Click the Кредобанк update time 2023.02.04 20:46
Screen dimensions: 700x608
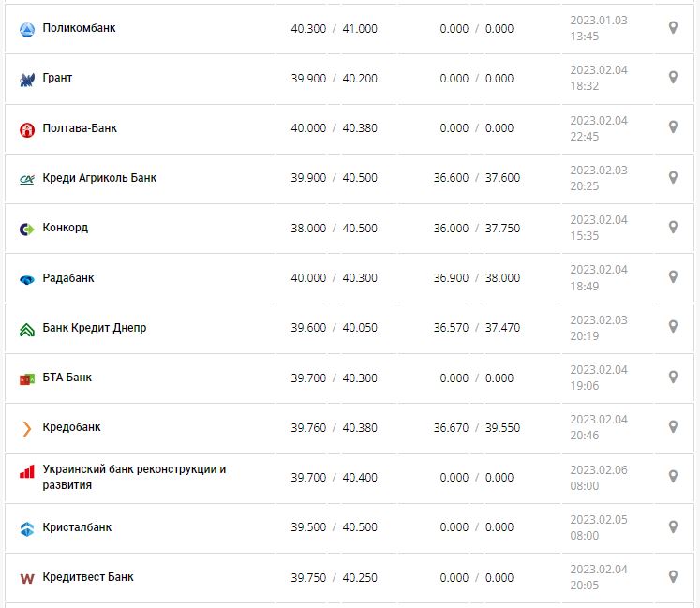point(599,427)
